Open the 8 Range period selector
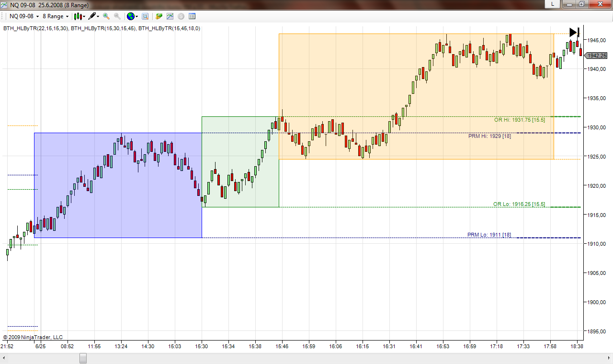 pyautogui.click(x=56, y=16)
